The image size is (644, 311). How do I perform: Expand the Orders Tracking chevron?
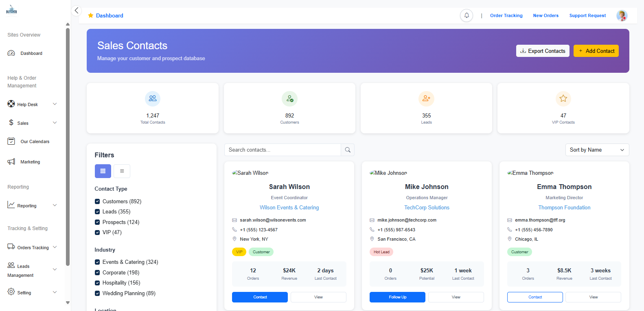[x=55, y=247]
